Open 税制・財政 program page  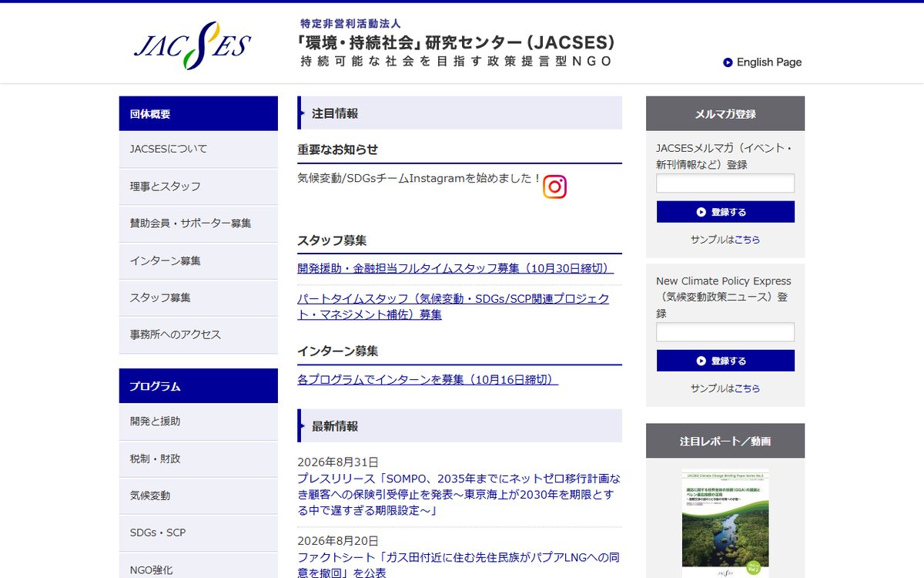coord(198,459)
